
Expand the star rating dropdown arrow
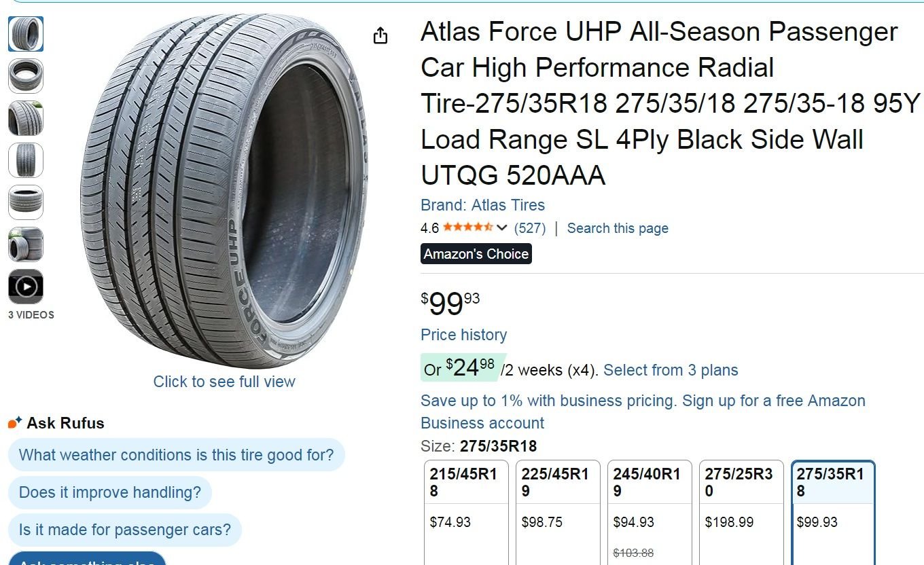[x=502, y=228]
